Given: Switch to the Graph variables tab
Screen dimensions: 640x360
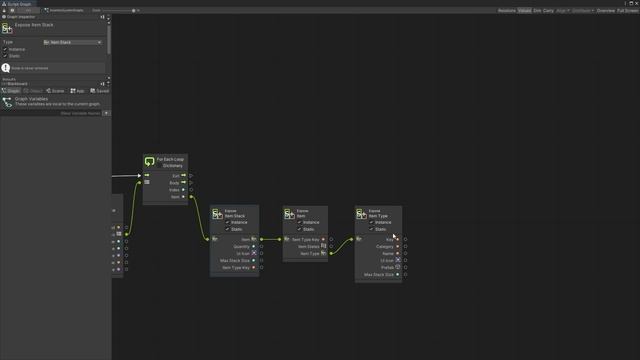Looking at the screenshot, I should pos(11,91).
